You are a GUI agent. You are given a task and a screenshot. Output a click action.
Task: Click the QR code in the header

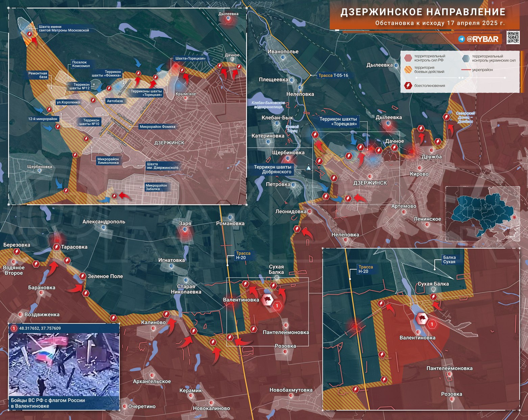513,38
